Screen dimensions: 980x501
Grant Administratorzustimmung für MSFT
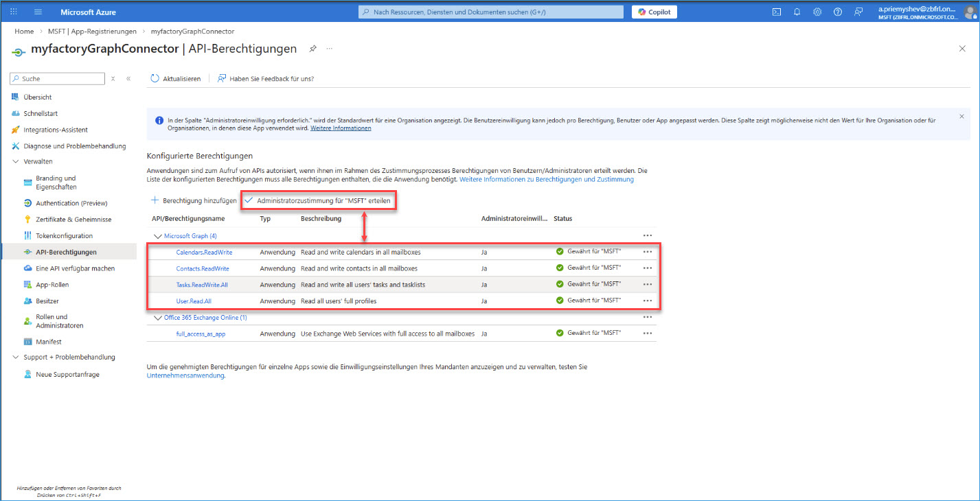coord(319,200)
